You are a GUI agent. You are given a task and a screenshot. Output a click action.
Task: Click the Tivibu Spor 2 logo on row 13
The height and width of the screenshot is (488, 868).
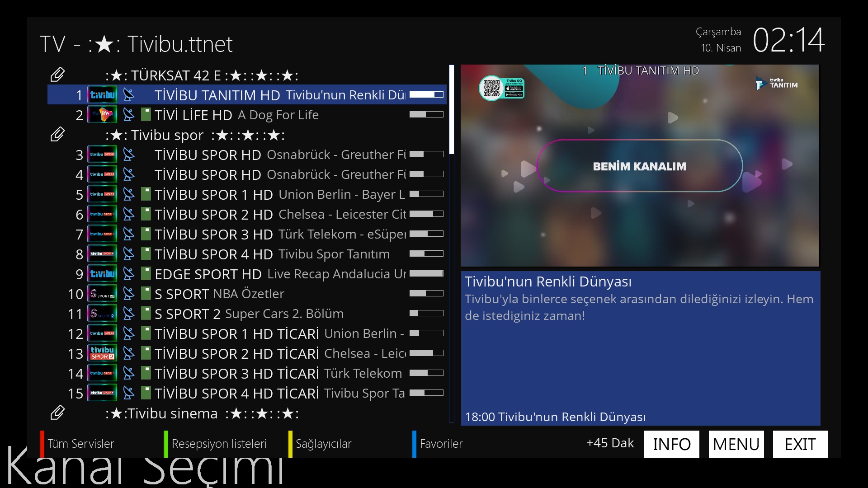tap(102, 353)
